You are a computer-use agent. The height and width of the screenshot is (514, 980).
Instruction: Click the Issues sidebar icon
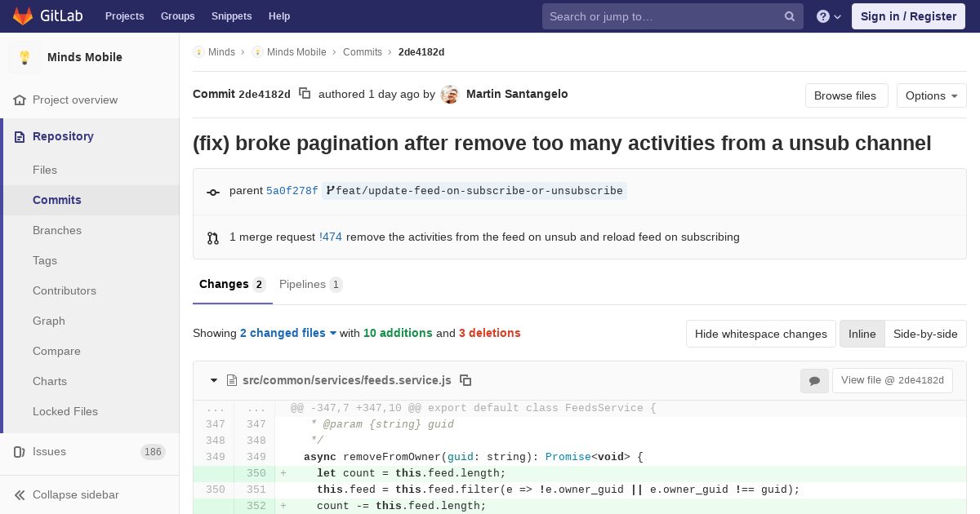point(20,451)
